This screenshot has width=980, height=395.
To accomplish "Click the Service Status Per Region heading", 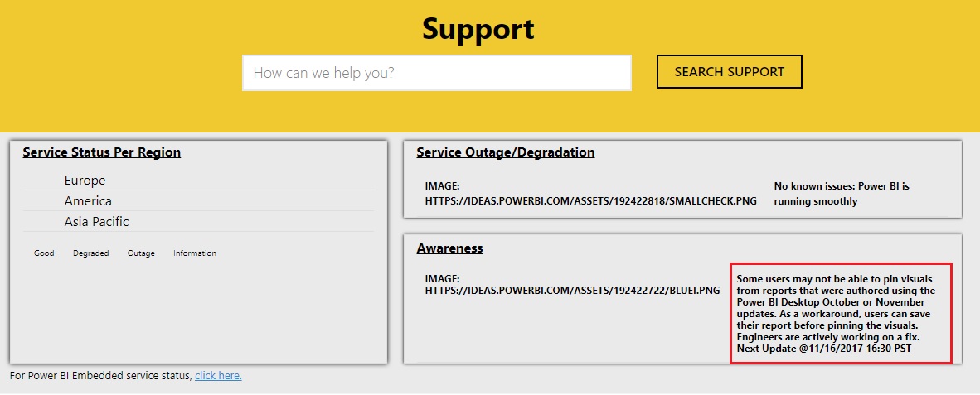I will [x=102, y=152].
